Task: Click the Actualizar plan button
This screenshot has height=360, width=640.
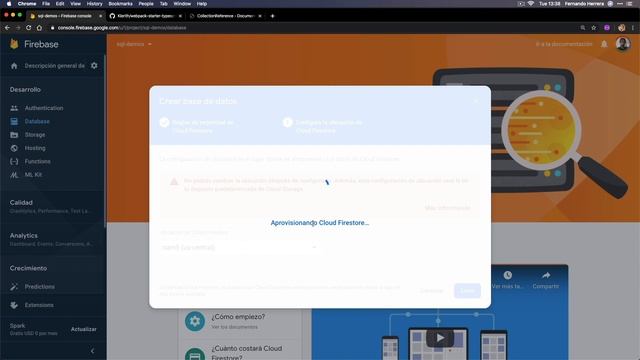Action: coord(84,329)
